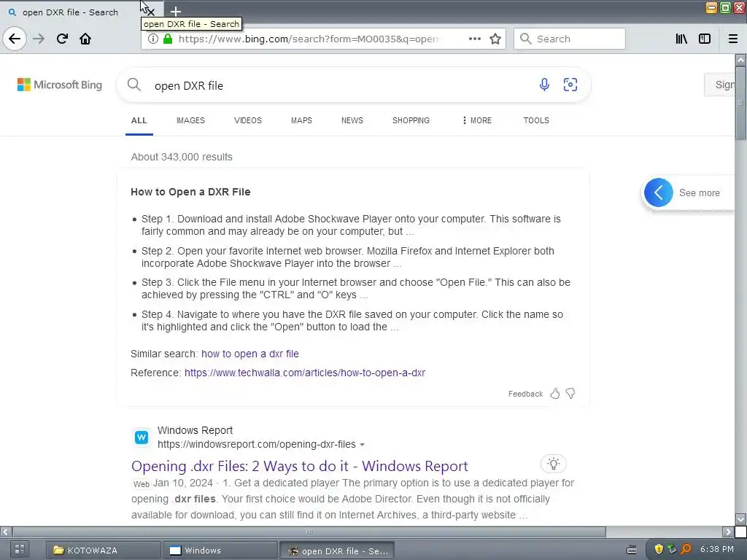
Task: Close the 'open DXR file - Search' tab
Action: (x=150, y=12)
